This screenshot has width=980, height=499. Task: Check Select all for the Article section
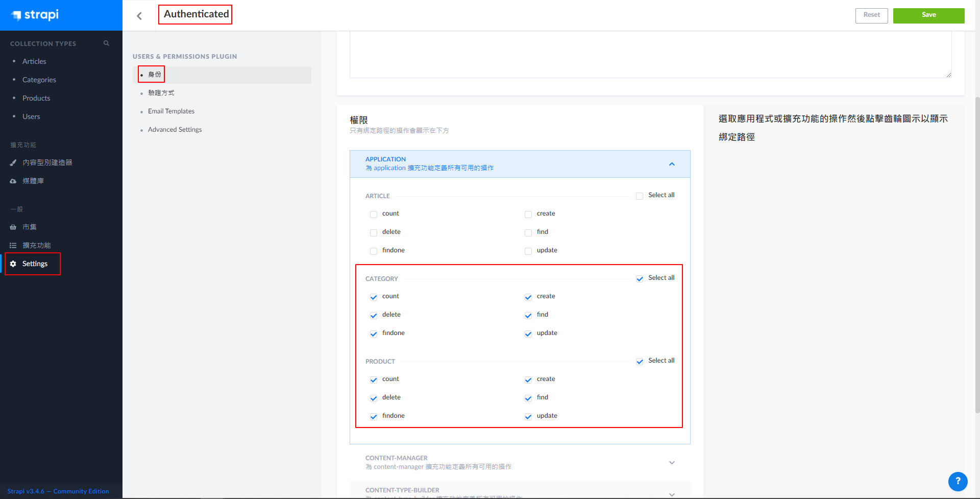pyautogui.click(x=640, y=196)
